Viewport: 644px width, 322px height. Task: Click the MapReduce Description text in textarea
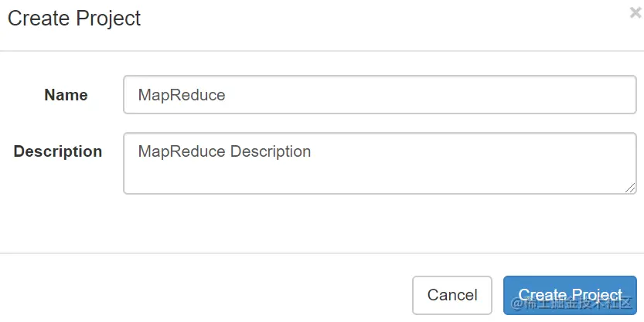tap(224, 151)
